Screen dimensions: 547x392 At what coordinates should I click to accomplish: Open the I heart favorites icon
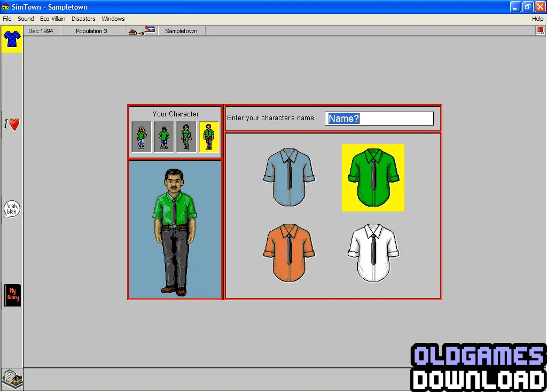(12, 124)
